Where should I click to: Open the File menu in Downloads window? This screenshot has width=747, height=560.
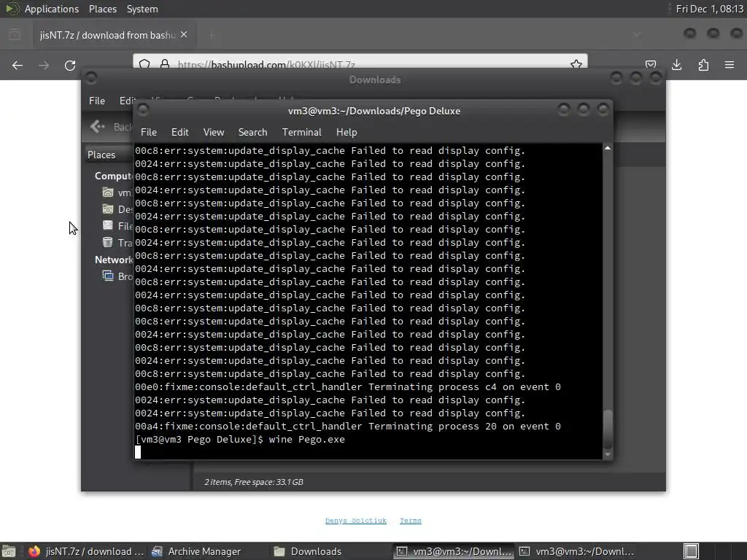[x=97, y=101]
